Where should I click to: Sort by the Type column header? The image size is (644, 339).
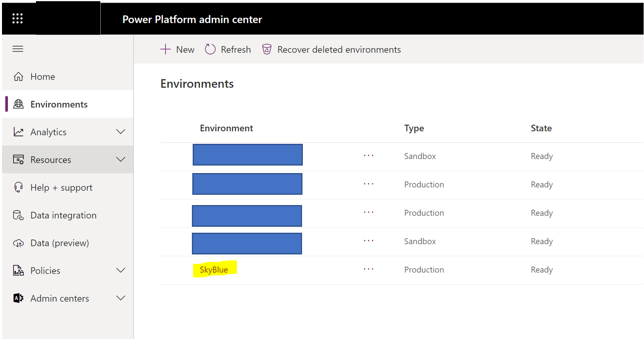pos(414,128)
